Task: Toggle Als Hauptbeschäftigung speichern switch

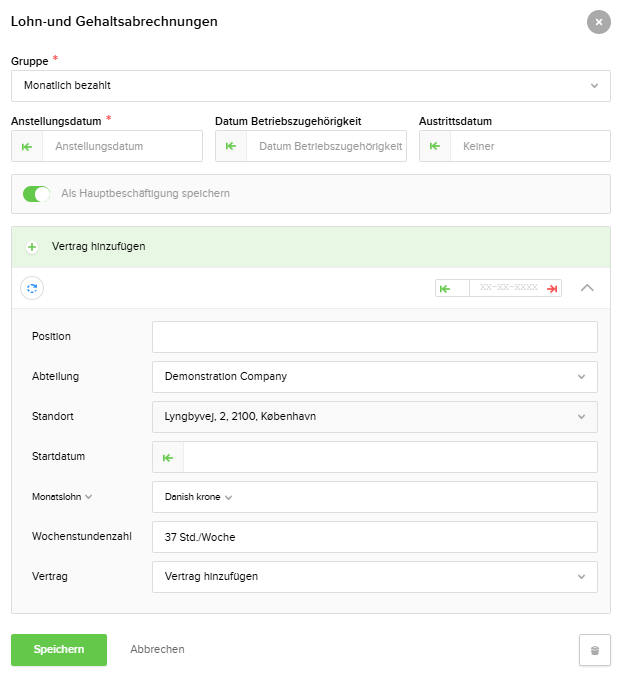Action: pyautogui.click(x=37, y=194)
